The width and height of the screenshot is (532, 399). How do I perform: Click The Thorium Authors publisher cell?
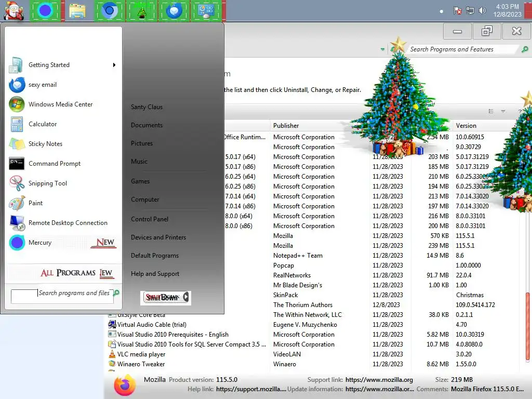[x=303, y=304]
